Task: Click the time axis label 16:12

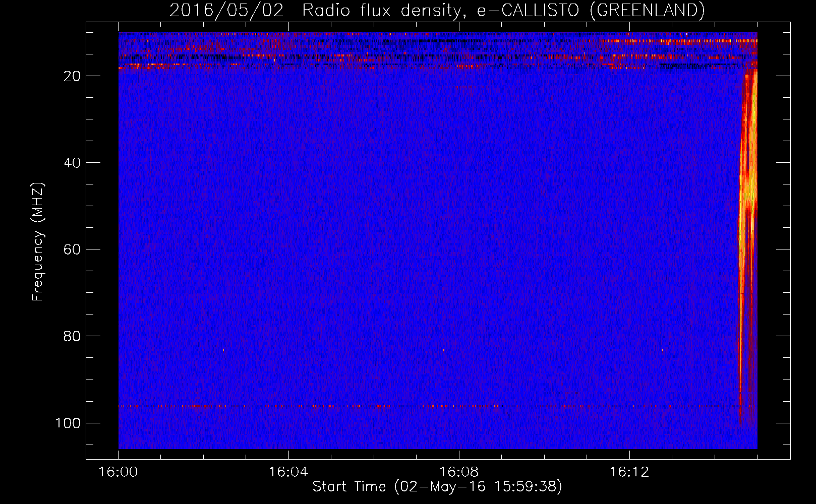Action: 629,472
